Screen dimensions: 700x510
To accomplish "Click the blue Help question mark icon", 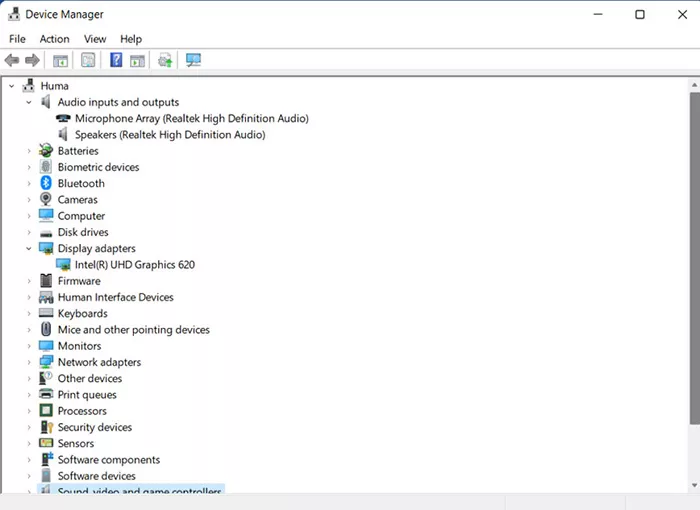I will point(116,60).
